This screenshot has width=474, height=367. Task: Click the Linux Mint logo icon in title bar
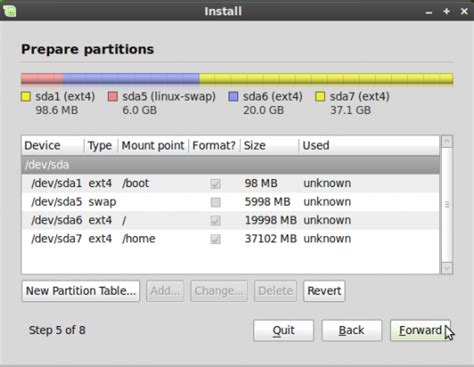(9, 11)
